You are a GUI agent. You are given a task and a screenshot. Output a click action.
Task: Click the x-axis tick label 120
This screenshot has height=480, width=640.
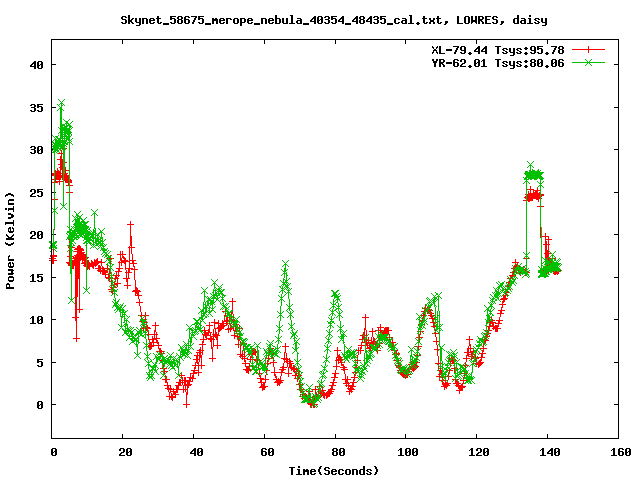tap(479, 452)
